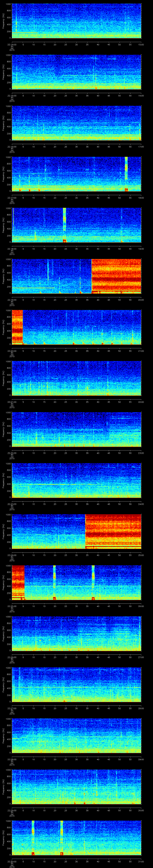Click the '22:19:00' start time label
This screenshot has width=153, height=868.
tap(12, 300)
